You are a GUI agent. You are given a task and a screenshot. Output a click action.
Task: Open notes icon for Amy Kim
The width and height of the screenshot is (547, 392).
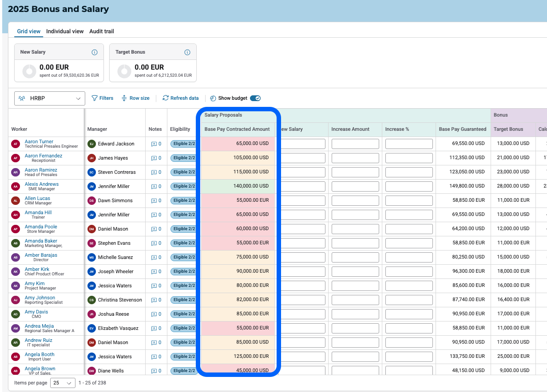[154, 286]
